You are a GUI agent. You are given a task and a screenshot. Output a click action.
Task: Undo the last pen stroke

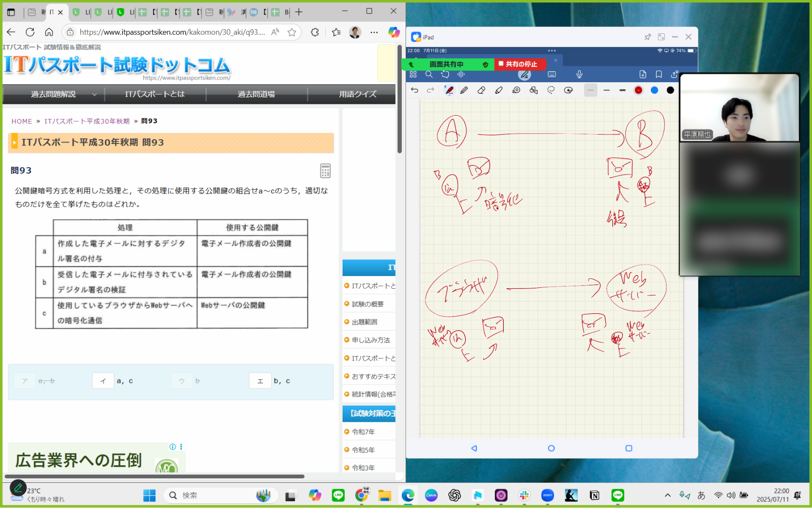pos(414,90)
